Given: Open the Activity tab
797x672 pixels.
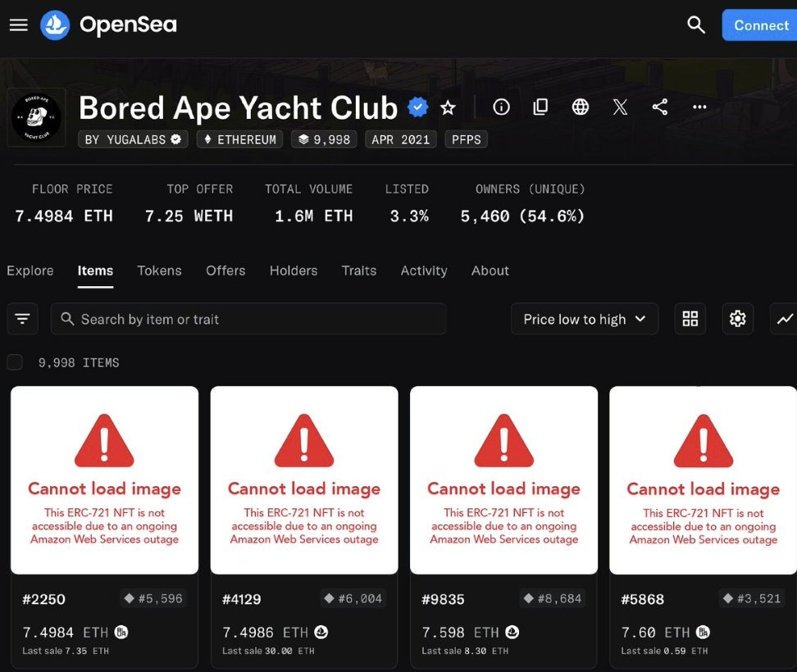Looking at the screenshot, I should tap(424, 270).
